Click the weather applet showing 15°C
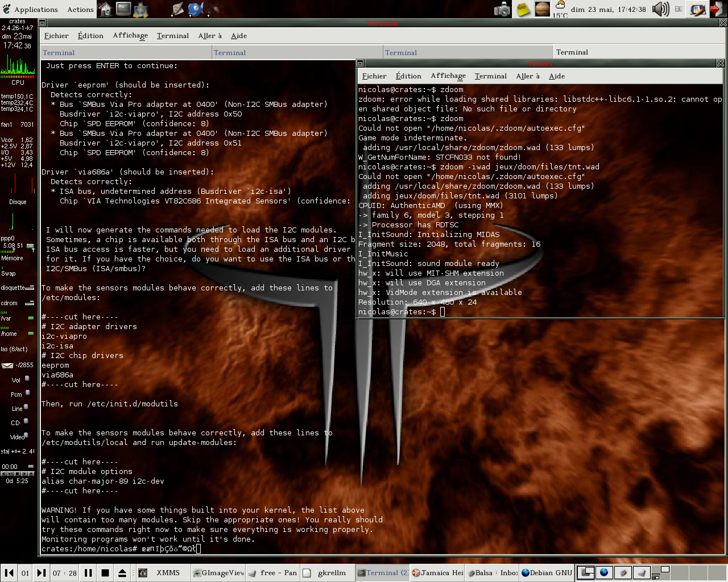728x582 pixels. (x=560, y=9)
